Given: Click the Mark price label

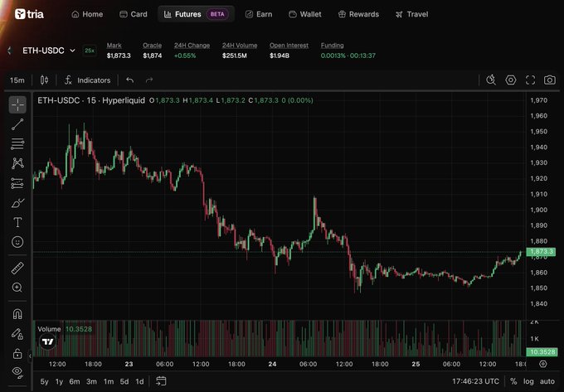Looking at the screenshot, I should [114, 46].
